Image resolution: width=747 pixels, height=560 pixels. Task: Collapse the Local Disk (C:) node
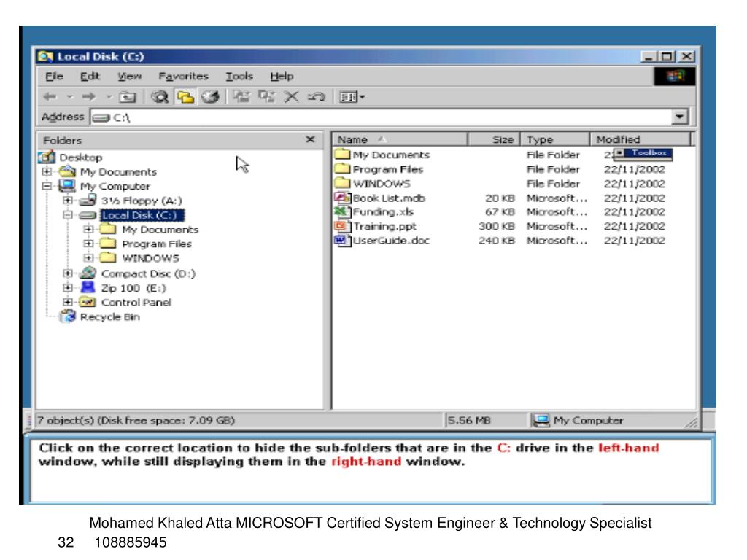pyautogui.click(x=68, y=215)
